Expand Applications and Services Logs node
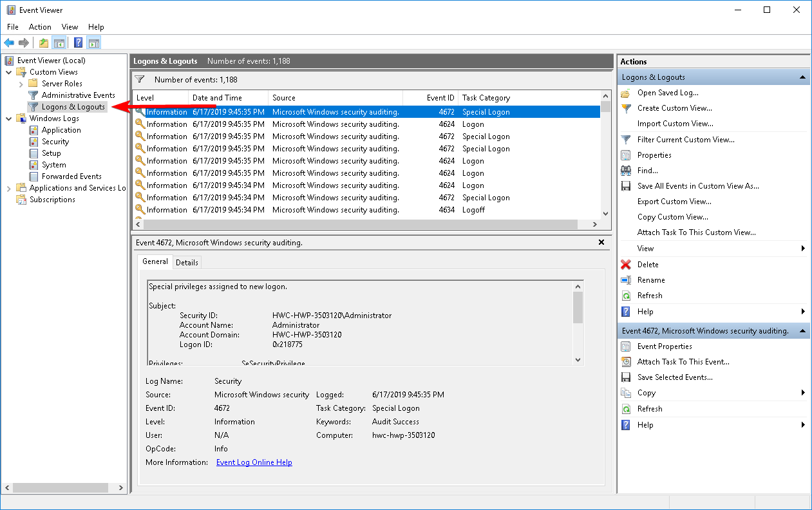Image resolution: width=812 pixels, height=510 pixels. tap(9, 188)
